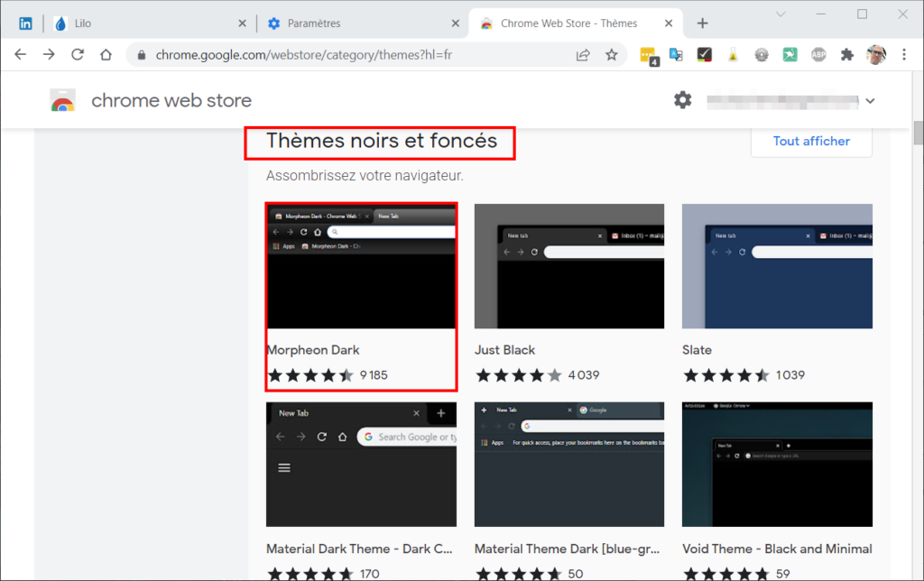The width and height of the screenshot is (924, 581).
Task: Open a new tab with plus button
Action: click(x=702, y=23)
